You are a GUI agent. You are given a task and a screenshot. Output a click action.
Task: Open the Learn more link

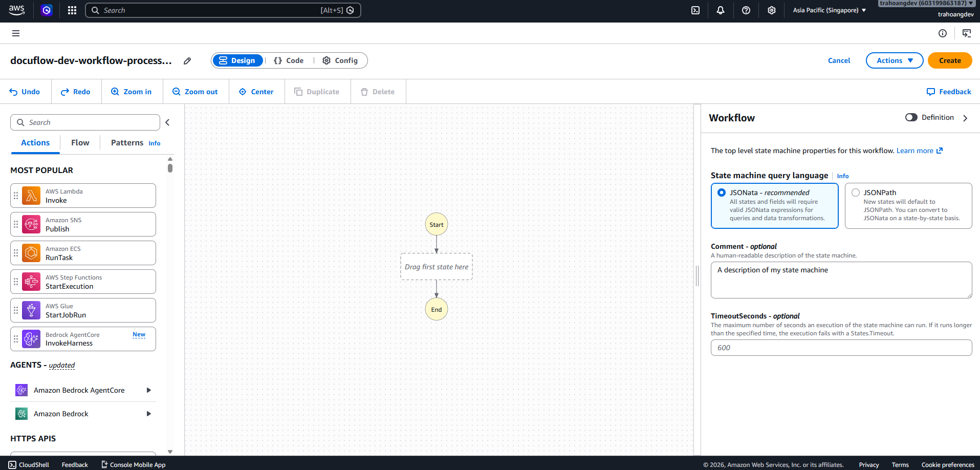pyautogui.click(x=915, y=151)
